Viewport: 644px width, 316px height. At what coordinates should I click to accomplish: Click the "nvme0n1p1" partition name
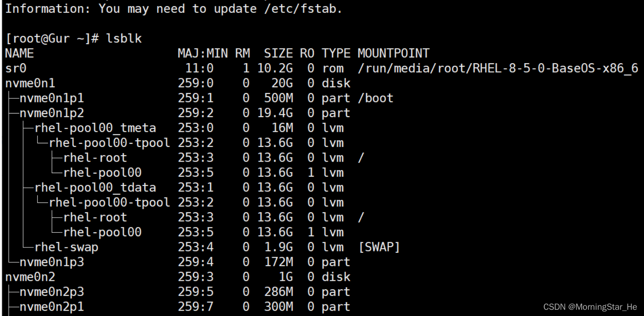click(x=52, y=98)
